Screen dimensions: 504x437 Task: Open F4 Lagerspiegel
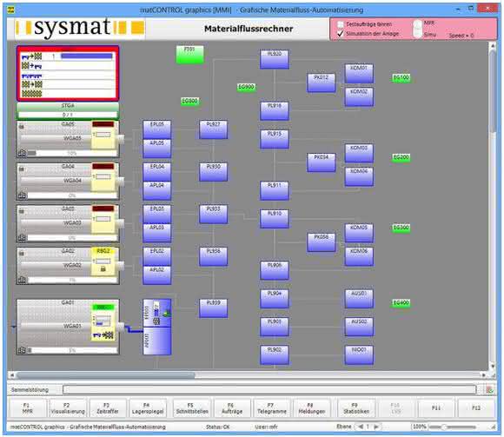pos(147,408)
